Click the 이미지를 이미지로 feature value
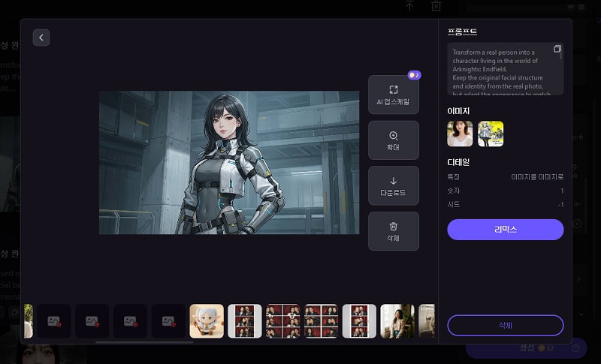This screenshot has width=601, height=364. [x=537, y=177]
